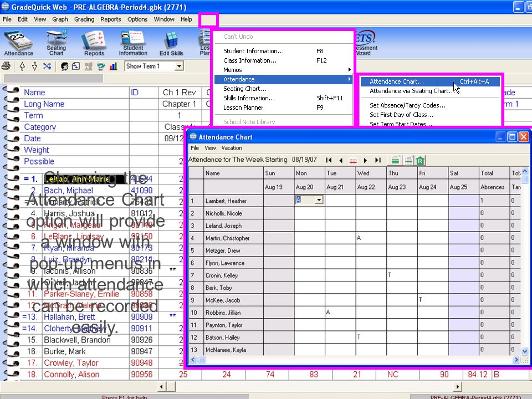Screen dimensions: 532x399
Task: Click the student head silhouette icon
Action: [x=64, y=66]
